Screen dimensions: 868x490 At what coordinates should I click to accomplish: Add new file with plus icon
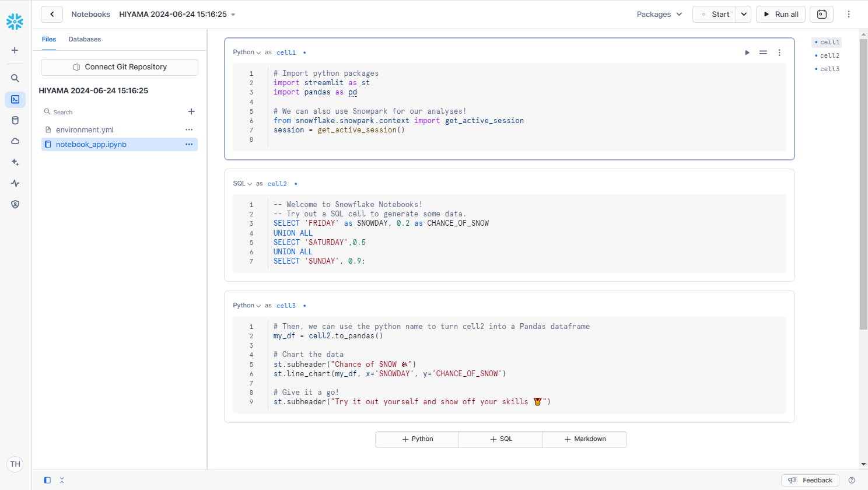(191, 111)
